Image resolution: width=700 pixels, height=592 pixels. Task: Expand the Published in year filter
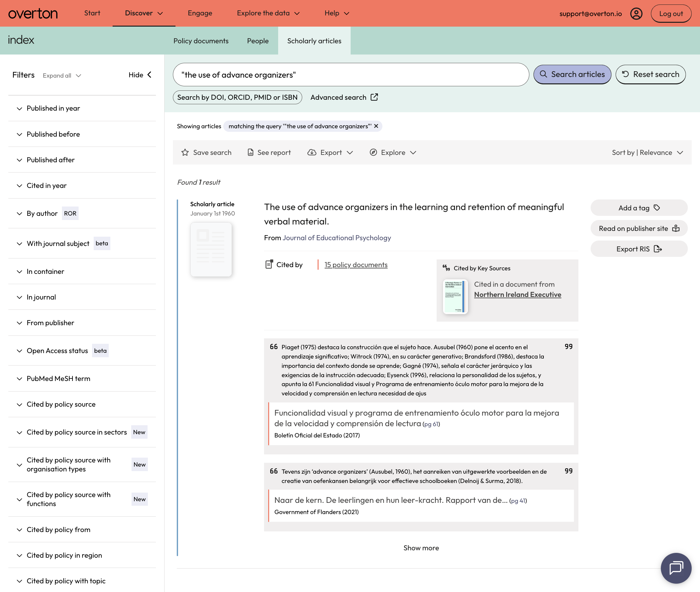pos(82,108)
